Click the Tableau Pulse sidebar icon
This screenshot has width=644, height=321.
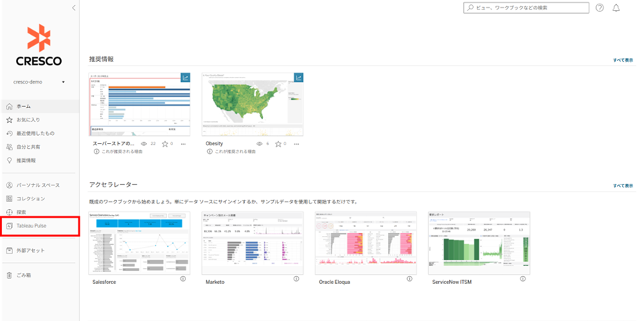pyautogui.click(x=9, y=226)
